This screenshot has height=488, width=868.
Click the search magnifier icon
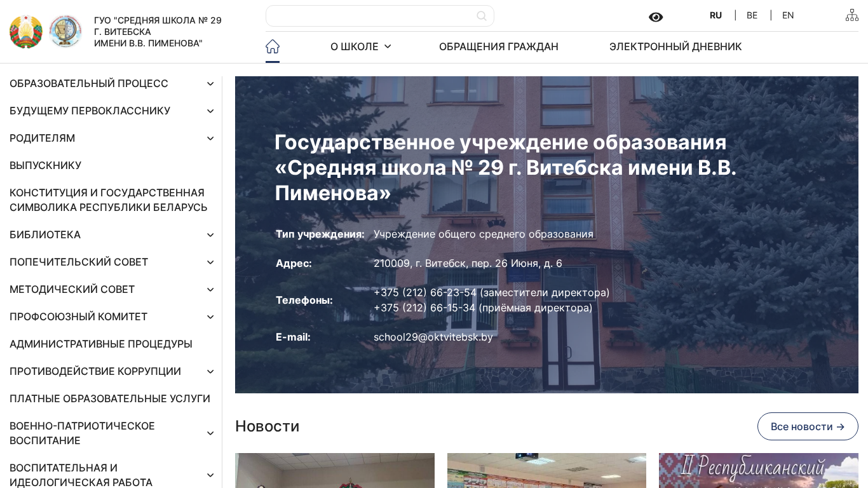tap(482, 16)
